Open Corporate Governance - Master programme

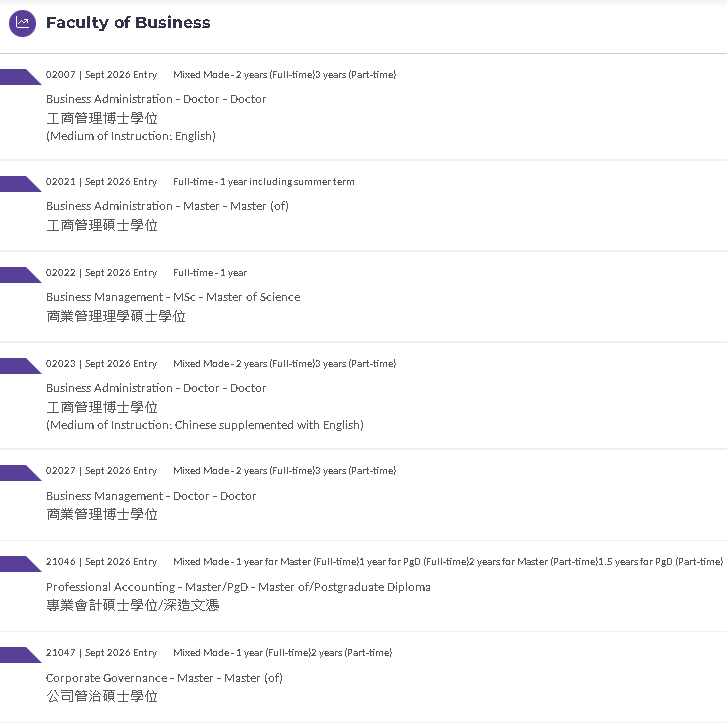[x=164, y=678]
